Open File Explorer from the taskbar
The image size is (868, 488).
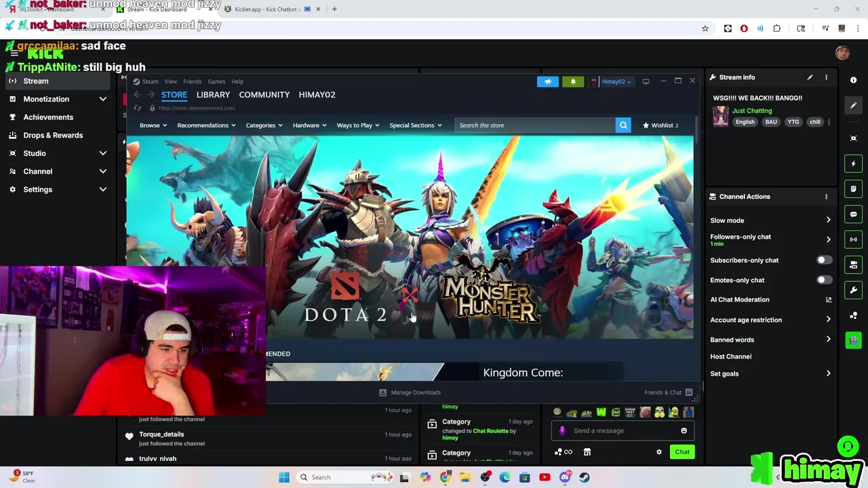(x=465, y=477)
